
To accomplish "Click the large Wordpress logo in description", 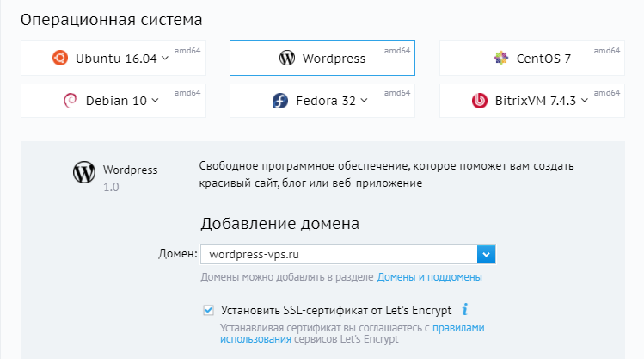I will [x=83, y=172].
